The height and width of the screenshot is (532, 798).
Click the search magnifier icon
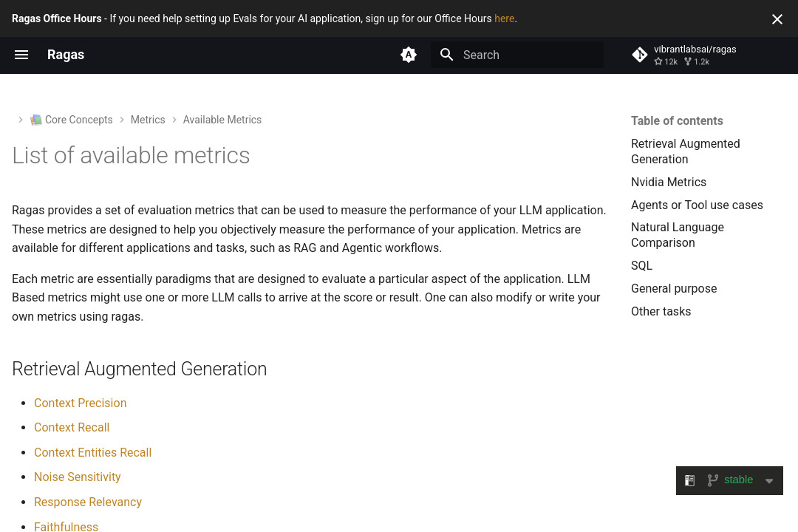point(447,55)
